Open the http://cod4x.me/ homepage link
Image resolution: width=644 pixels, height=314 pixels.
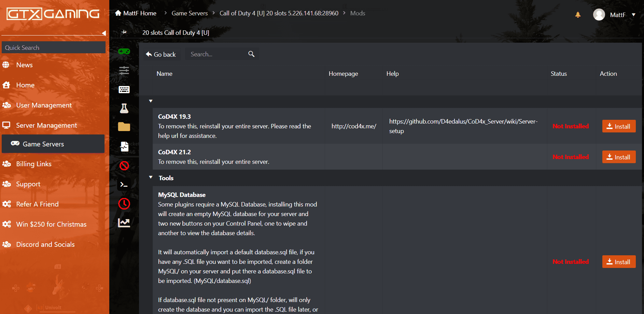click(354, 126)
